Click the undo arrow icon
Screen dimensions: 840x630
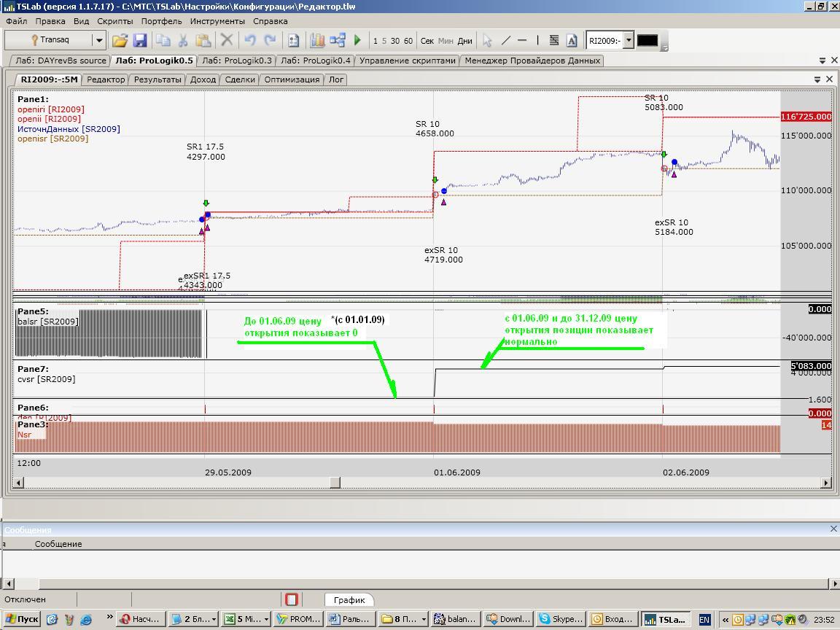pos(250,41)
